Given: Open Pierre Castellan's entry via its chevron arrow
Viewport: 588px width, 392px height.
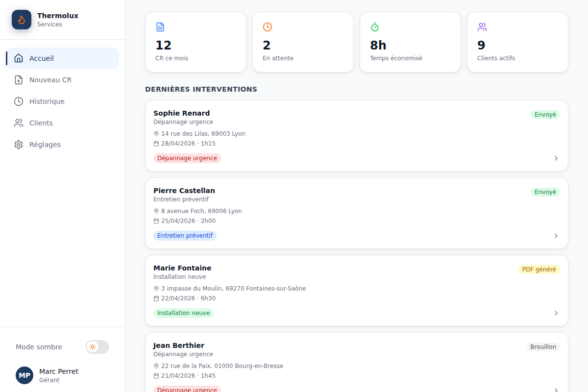Looking at the screenshot, I should point(556,236).
